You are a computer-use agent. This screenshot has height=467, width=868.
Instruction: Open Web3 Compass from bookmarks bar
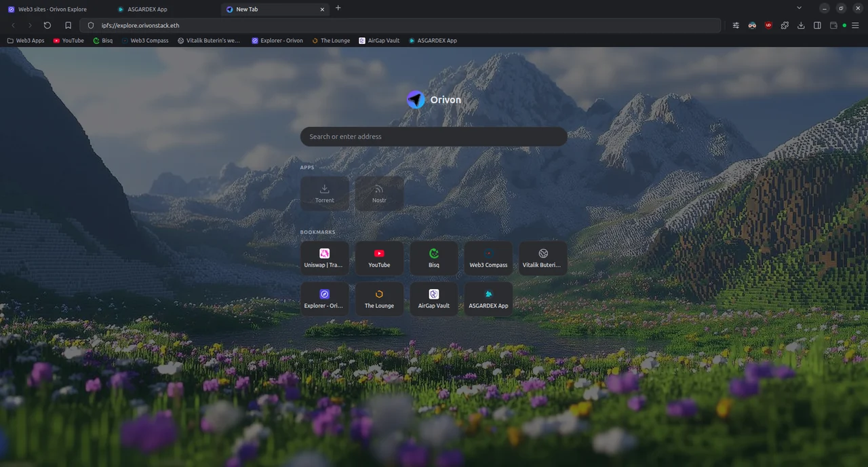point(145,41)
